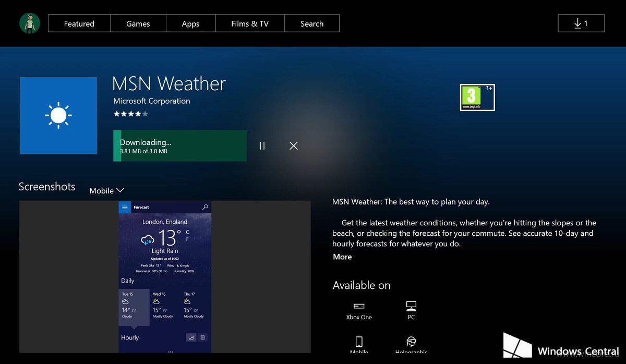Click the 'Available on' heading

click(x=362, y=285)
